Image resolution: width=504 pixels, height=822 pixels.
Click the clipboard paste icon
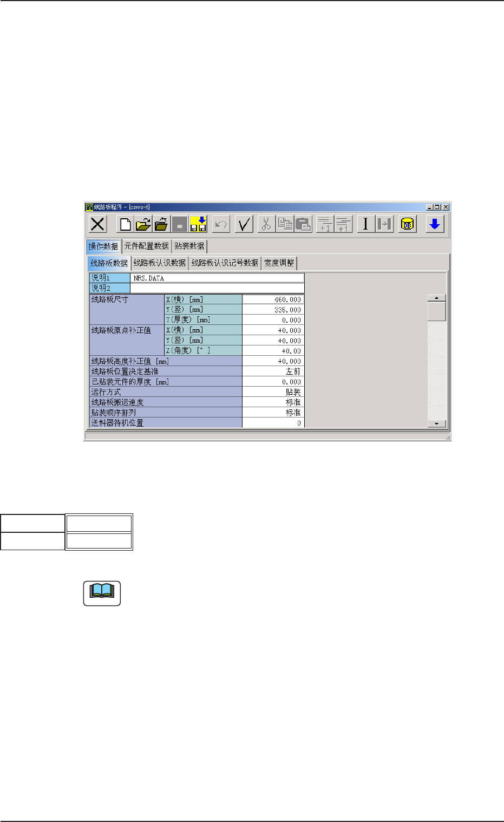click(303, 224)
